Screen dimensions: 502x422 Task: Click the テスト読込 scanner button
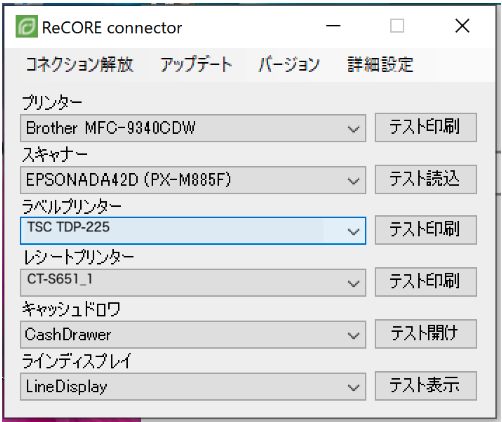tap(426, 179)
